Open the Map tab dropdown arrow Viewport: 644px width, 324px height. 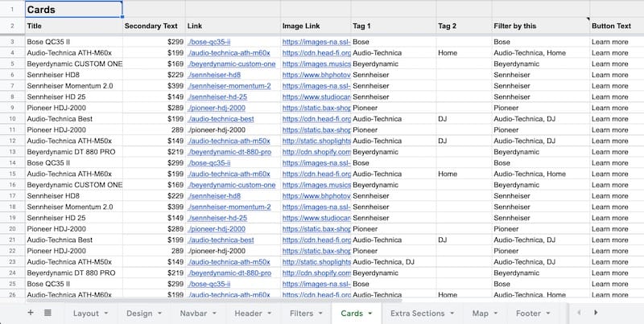pos(495,314)
